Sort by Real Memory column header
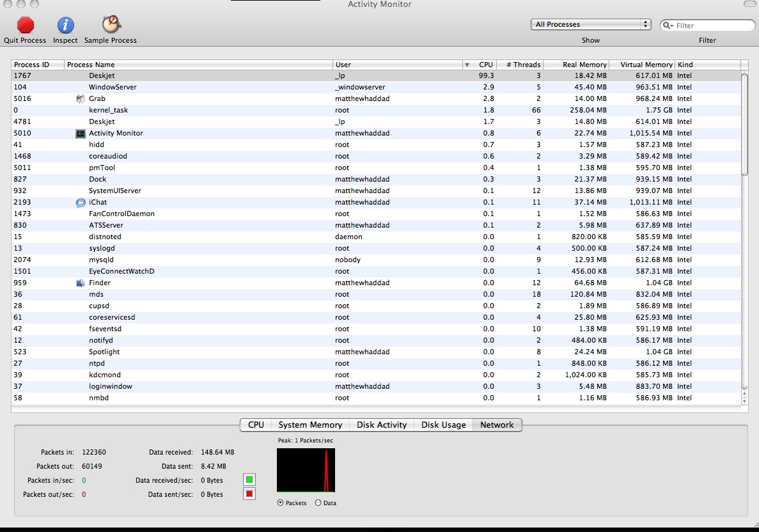The height and width of the screenshot is (532, 759). [x=576, y=65]
